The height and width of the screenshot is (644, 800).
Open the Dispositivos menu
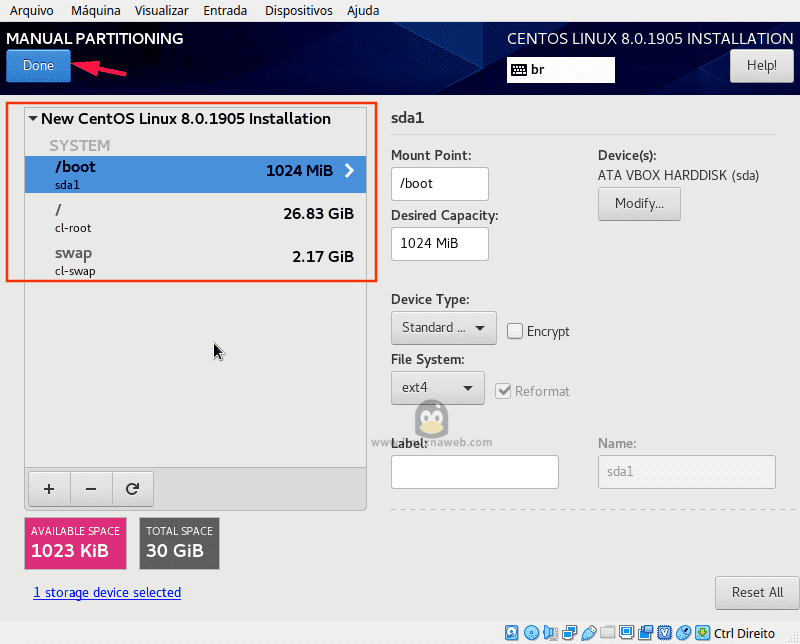[298, 11]
